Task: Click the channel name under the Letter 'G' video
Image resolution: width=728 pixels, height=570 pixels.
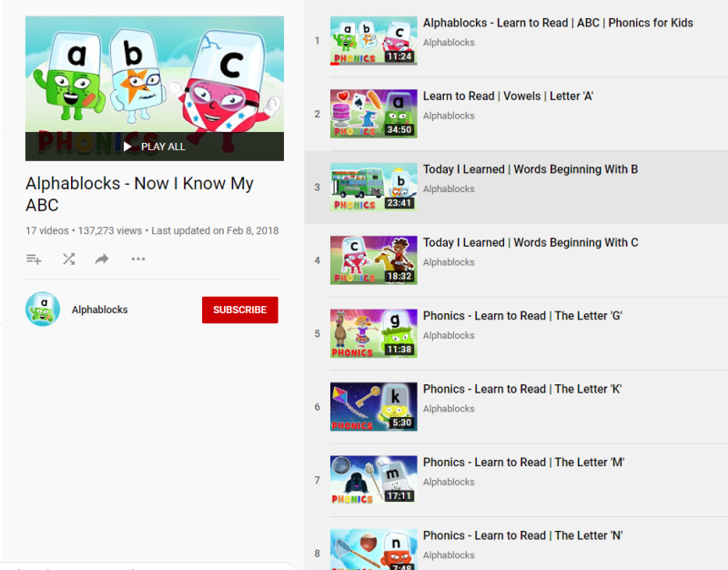Action: click(449, 335)
